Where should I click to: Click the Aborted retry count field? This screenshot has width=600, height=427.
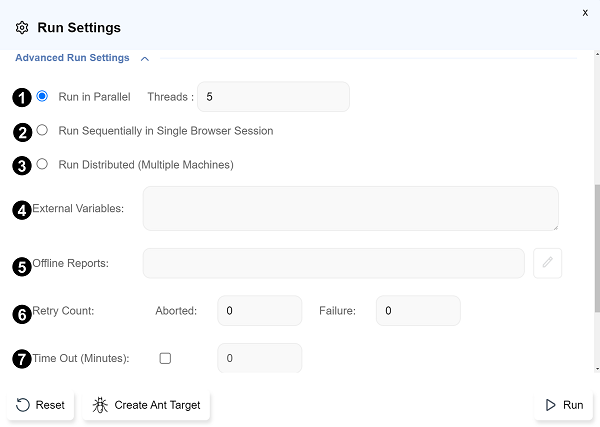tap(259, 311)
